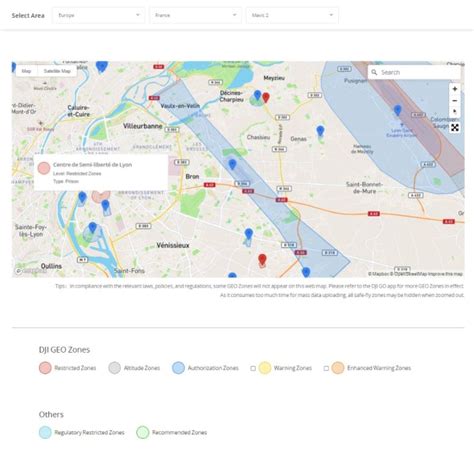Open the Europe region dropdown
Screen dimensions: 474x451
point(99,15)
